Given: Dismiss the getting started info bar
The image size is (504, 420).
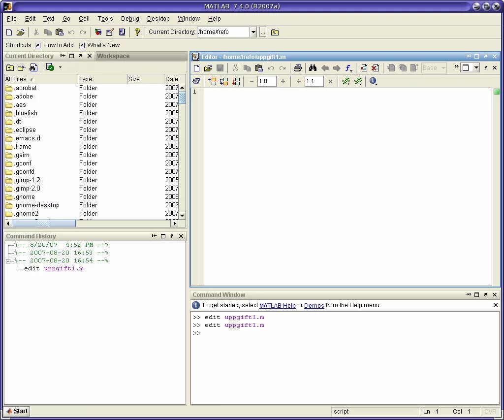Looking at the screenshot, I should [x=495, y=305].
